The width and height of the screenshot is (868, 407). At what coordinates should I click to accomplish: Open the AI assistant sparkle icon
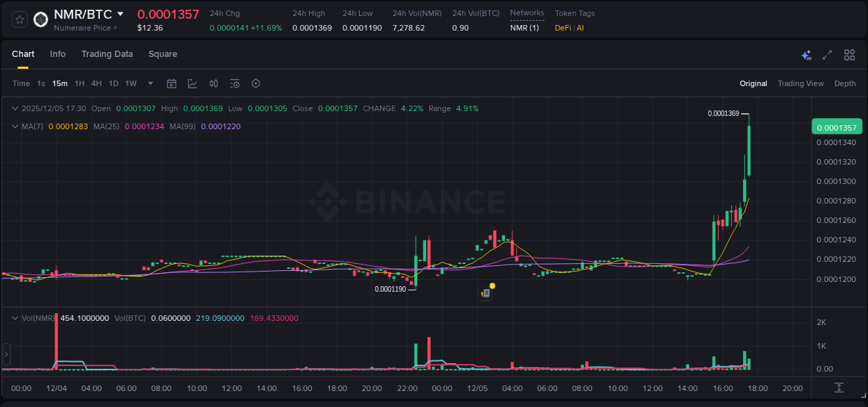pyautogui.click(x=806, y=54)
